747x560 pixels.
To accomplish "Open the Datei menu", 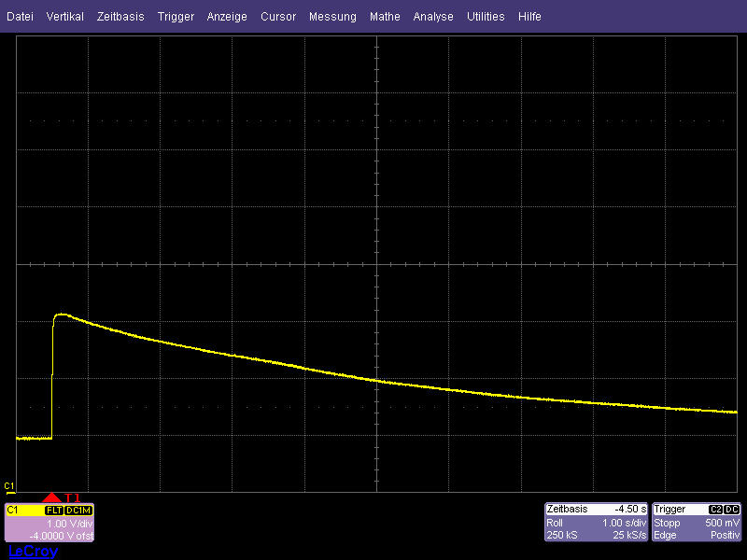I will point(20,17).
